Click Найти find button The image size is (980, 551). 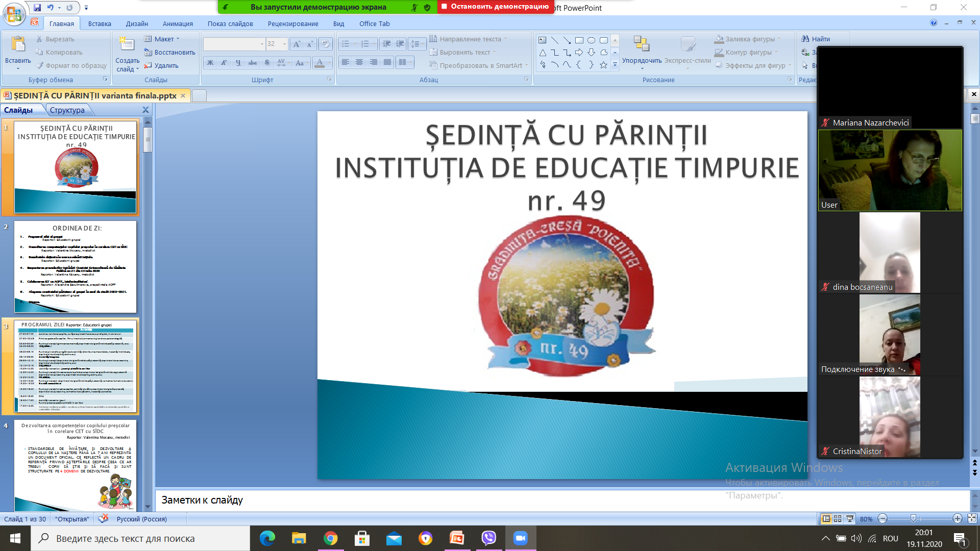tap(816, 39)
